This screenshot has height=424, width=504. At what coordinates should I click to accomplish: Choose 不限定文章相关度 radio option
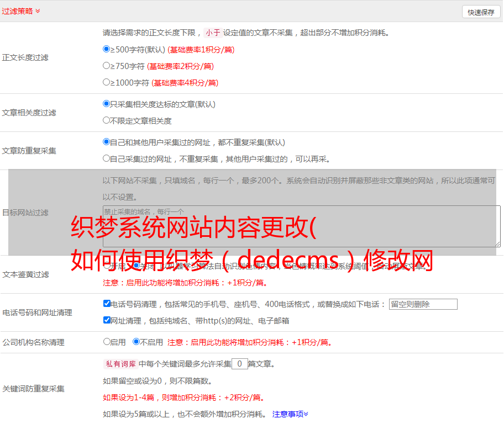coord(106,120)
